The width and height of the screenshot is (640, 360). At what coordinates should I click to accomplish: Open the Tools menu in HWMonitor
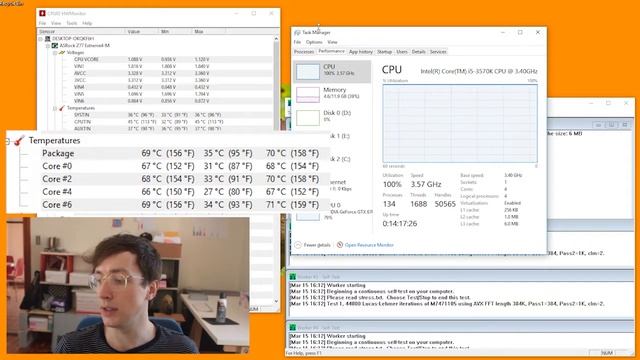72,23
